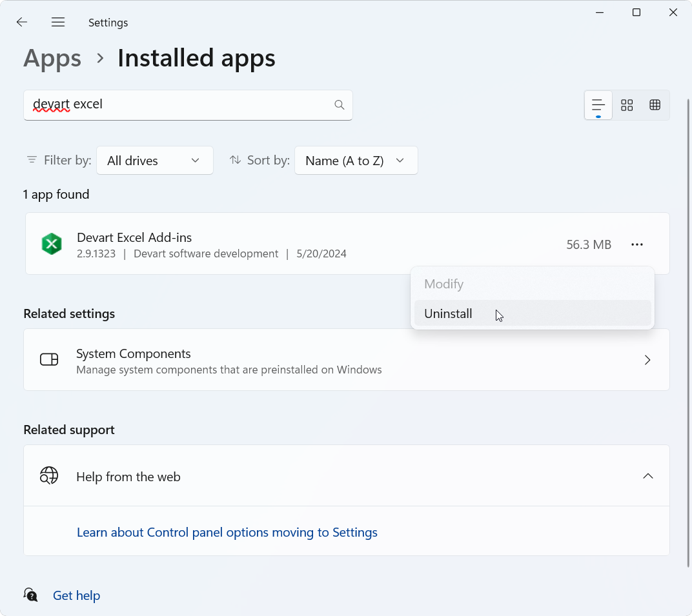Click the version number 2.9.1323
This screenshot has height=616, width=692.
(96, 253)
